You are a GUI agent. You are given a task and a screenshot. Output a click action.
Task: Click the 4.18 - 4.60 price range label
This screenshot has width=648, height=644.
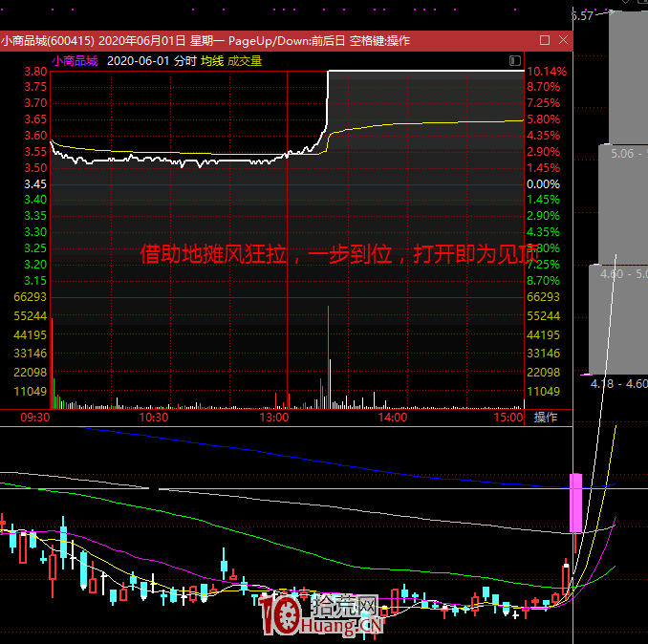coord(618,384)
